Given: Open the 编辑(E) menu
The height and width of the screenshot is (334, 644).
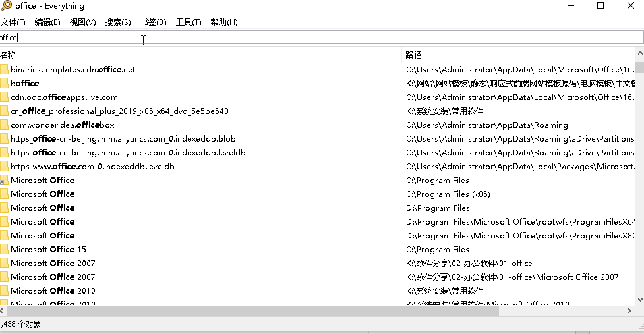Looking at the screenshot, I should click(x=47, y=22).
